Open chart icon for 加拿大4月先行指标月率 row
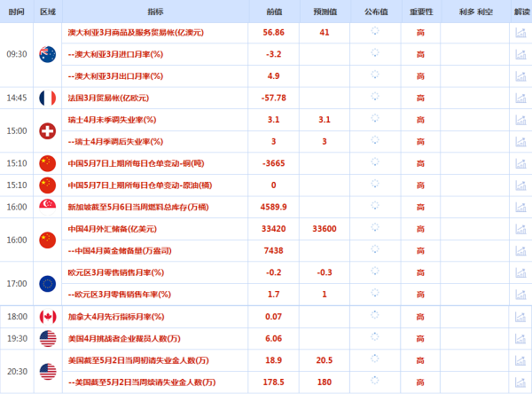The image size is (532, 394). [520, 317]
